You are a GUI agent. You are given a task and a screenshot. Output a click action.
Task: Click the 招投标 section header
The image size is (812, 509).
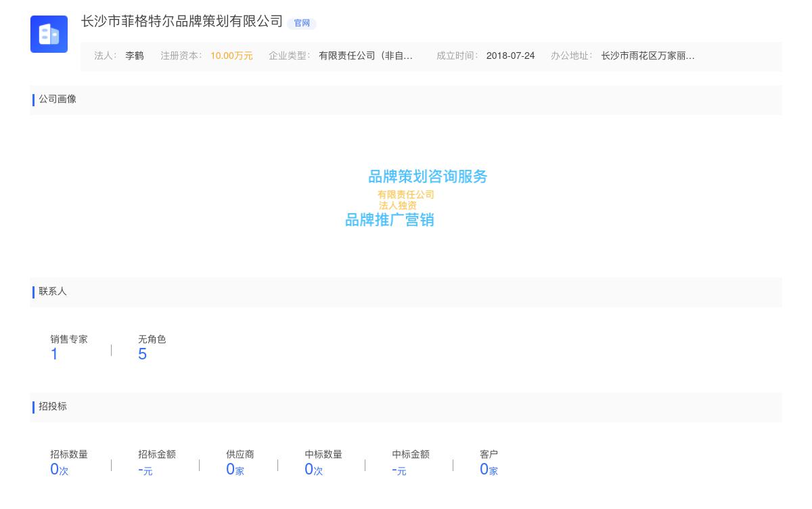coord(52,407)
